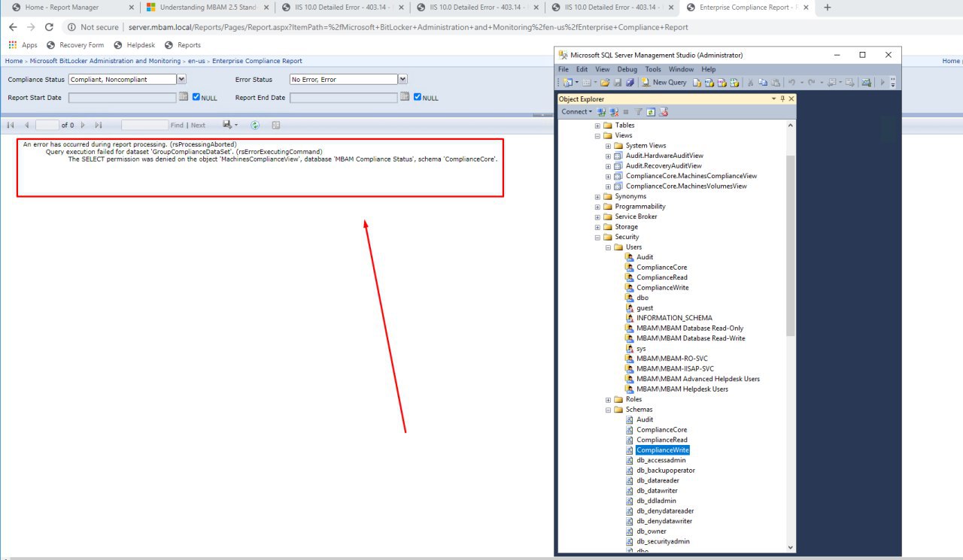Screen dimensions: 963x560
Task: Uncheck NULL for Report End Date
Action: 418,97
